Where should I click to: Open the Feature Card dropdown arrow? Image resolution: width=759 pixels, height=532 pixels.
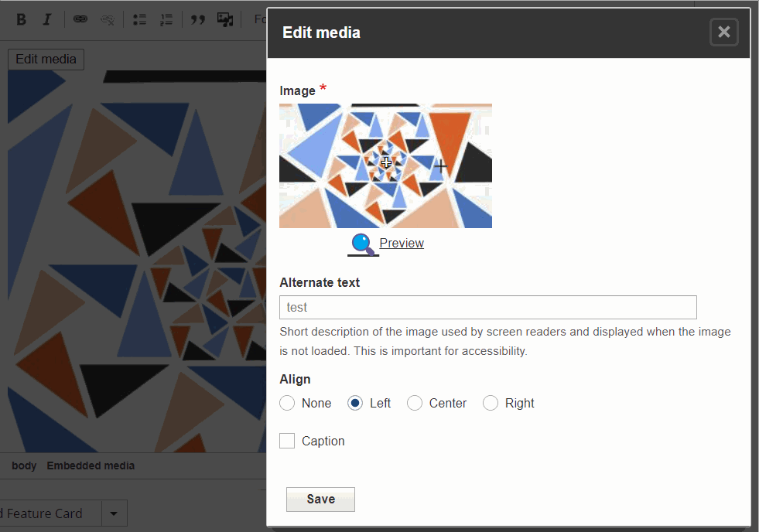113,513
